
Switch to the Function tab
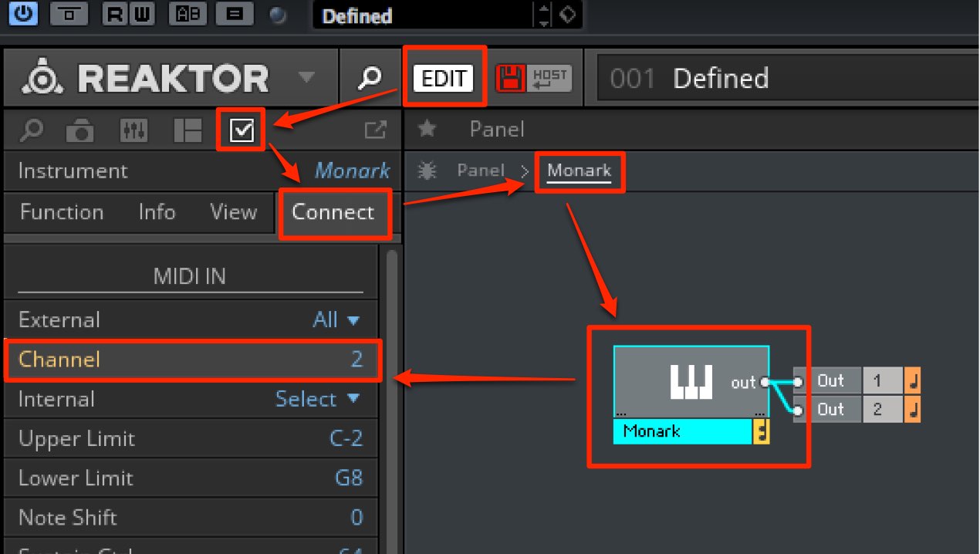pyautogui.click(x=62, y=212)
